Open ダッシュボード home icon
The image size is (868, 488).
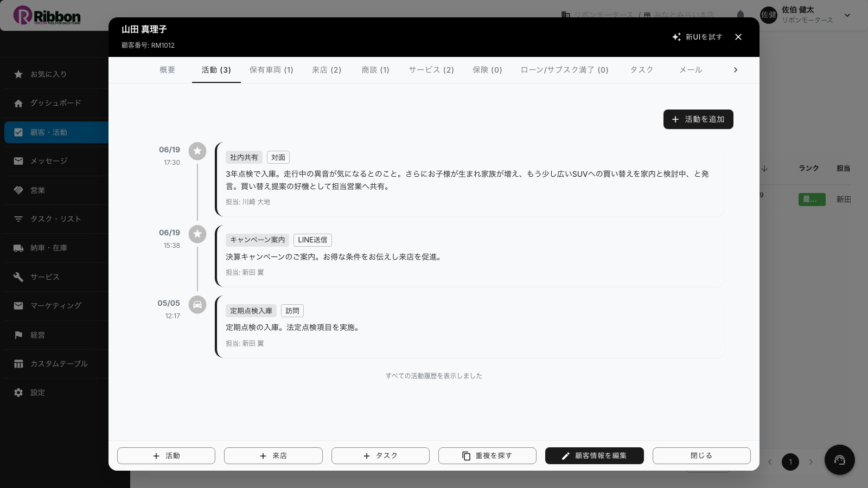(18, 103)
